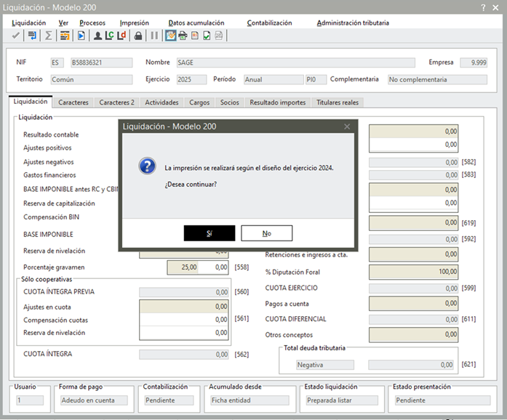Click the padlock lock icon in toolbar
Image resolution: width=507 pixels, height=420 pixels.
pyautogui.click(x=138, y=35)
